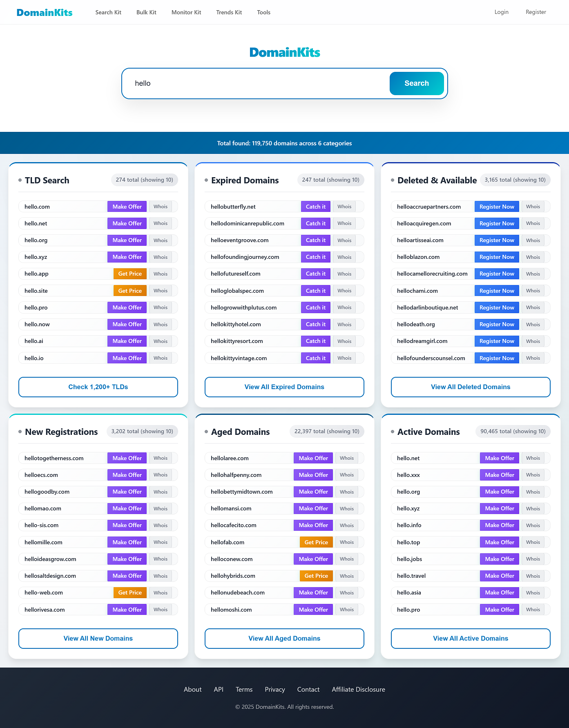Click the DomainKits logo in the header
Screen dimensions: 569x728
pyautogui.click(x=45, y=12)
